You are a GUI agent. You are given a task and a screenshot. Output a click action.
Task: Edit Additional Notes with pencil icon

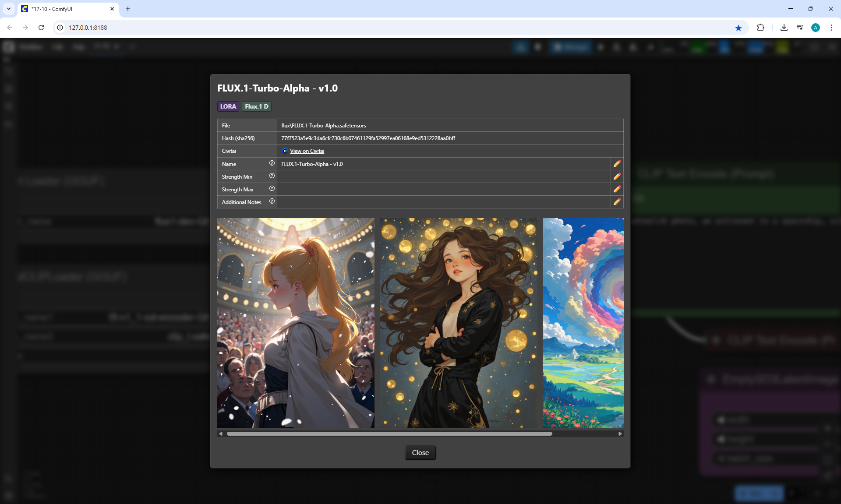point(617,202)
